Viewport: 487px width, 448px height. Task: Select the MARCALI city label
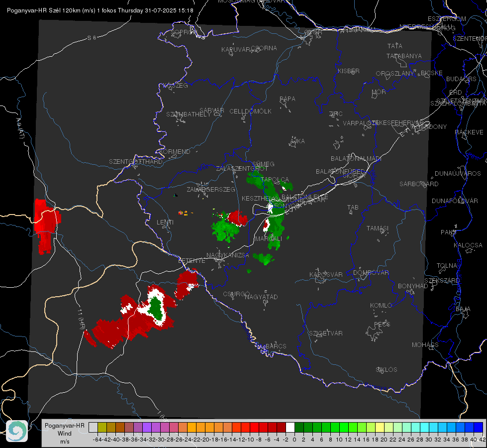[269, 239]
